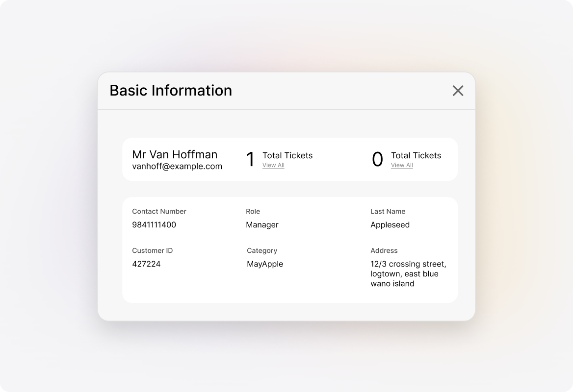Click the address starting with 12/3 crossing street
The width and height of the screenshot is (573, 392).
(408, 273)
